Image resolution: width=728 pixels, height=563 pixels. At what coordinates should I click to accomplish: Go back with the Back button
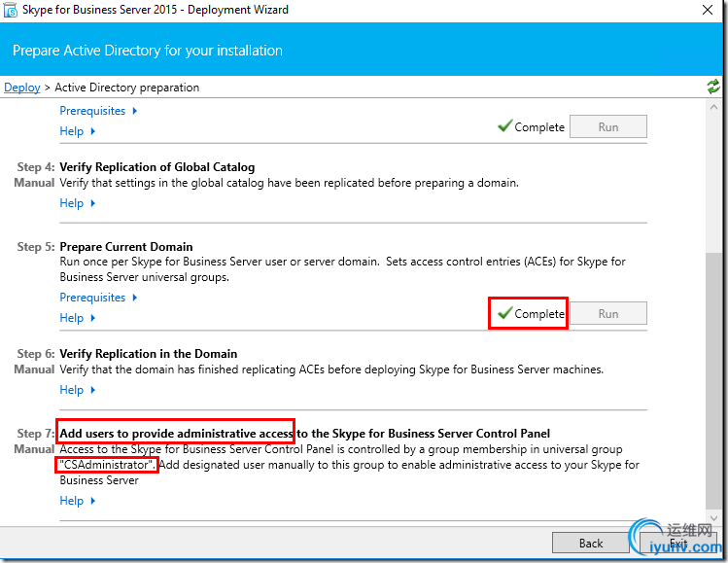coord(590,543)
